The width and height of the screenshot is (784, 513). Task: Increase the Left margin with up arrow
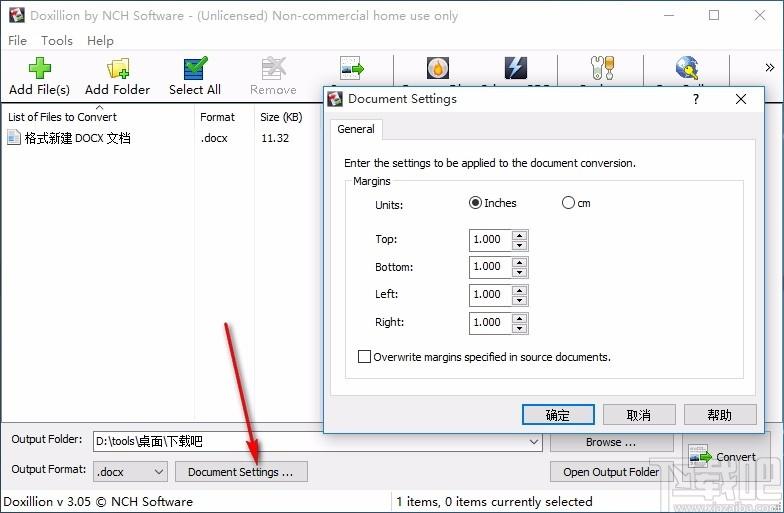point(520,290)
